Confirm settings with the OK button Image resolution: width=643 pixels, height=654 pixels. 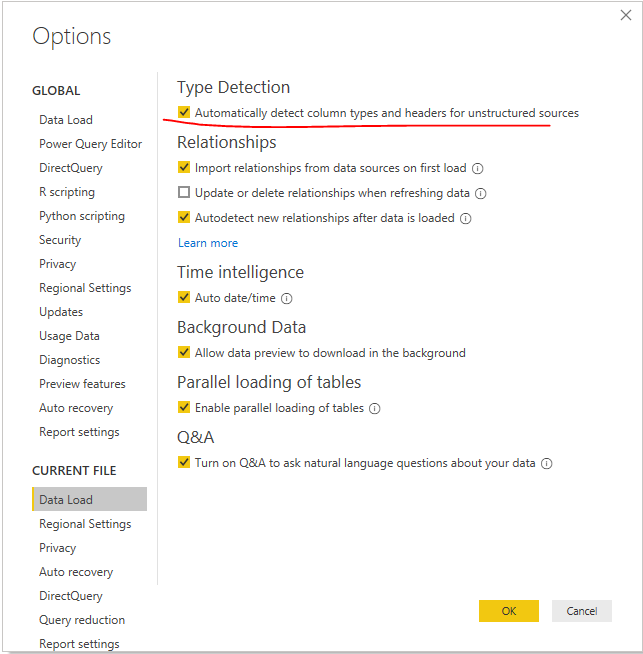click(509, 611)
